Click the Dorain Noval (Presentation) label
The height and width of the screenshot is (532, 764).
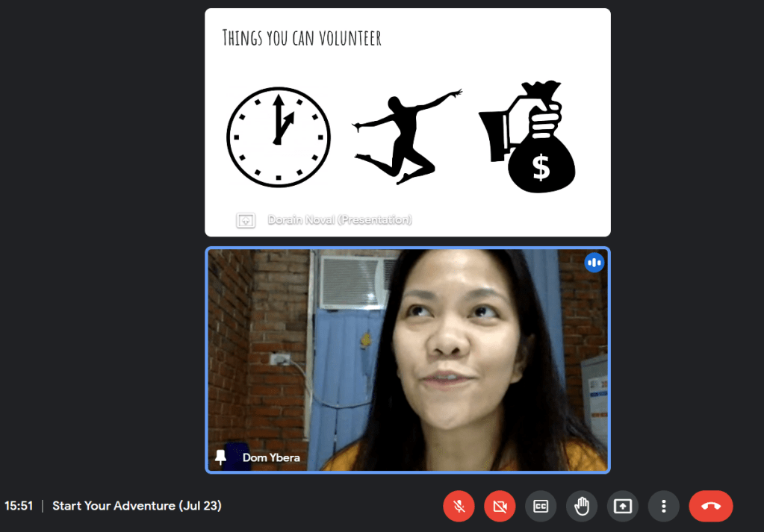[x=340, y=220]
